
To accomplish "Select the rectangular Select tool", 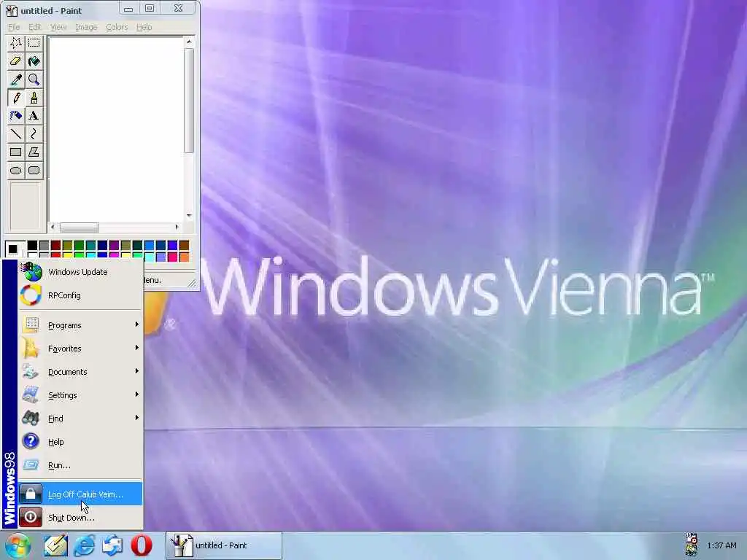I will pyautogui.click(x=34, y=43).
